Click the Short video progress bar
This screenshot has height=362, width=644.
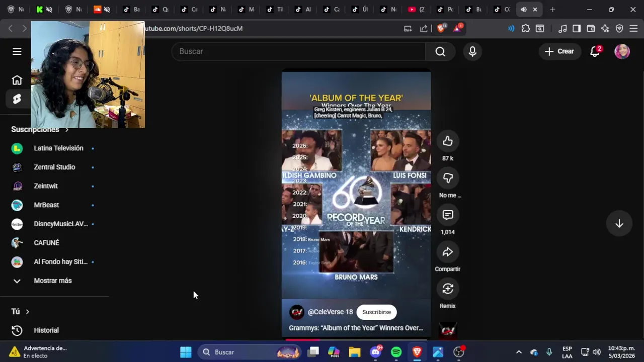(356, 340)
